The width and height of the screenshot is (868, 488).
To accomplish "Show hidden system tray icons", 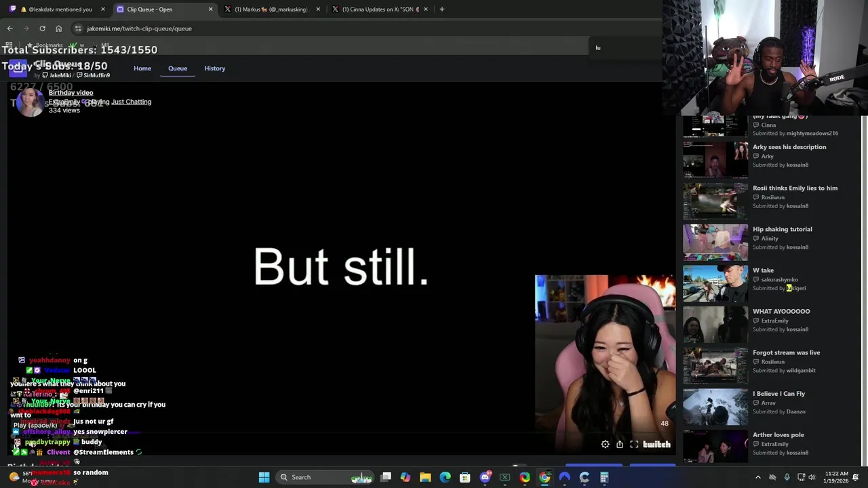I will pyautogui.click(x=758, y=477).
